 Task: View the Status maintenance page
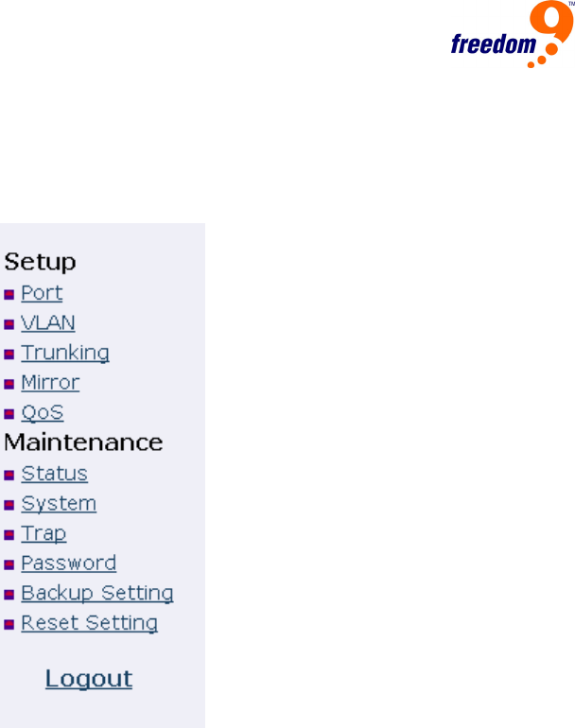coord(54,474)
